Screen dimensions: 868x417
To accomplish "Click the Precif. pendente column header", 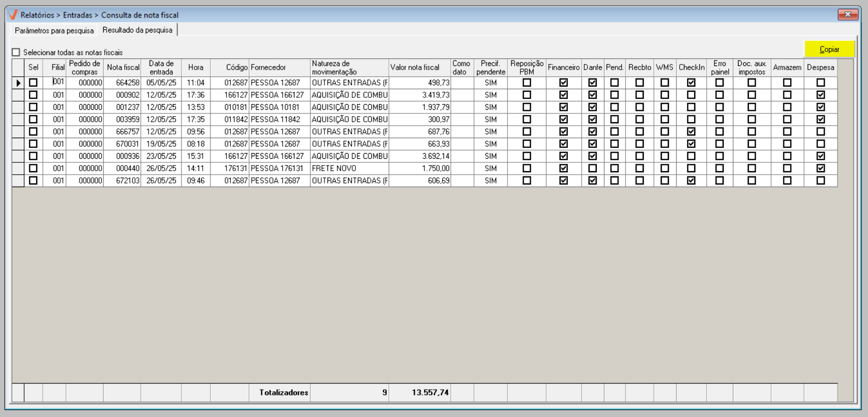I will (490, 68).
